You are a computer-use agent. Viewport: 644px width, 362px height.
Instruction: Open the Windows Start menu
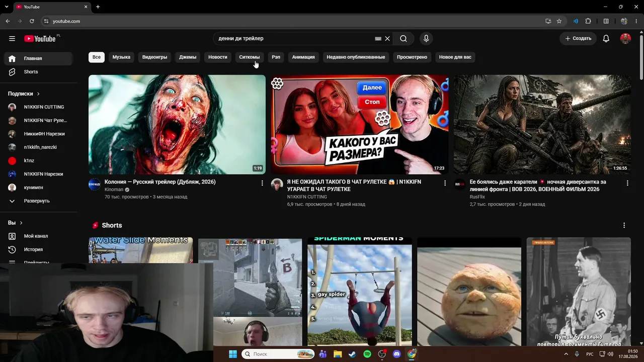pyautogui.click(x=233, y=354)
